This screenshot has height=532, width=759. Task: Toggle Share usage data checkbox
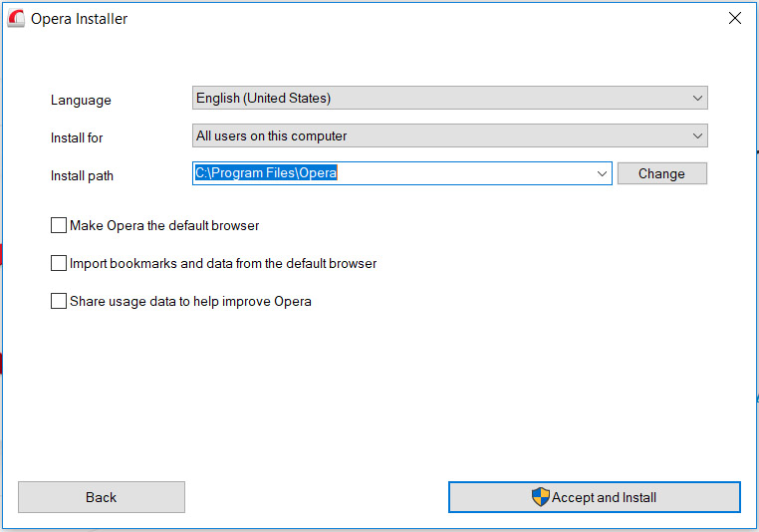tap(59, 301)
